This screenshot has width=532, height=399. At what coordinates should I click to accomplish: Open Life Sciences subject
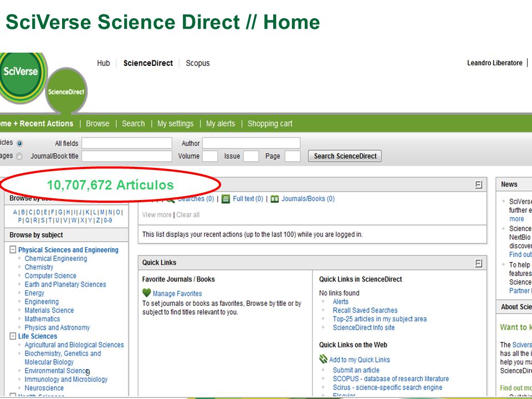[x=38, y=336]
